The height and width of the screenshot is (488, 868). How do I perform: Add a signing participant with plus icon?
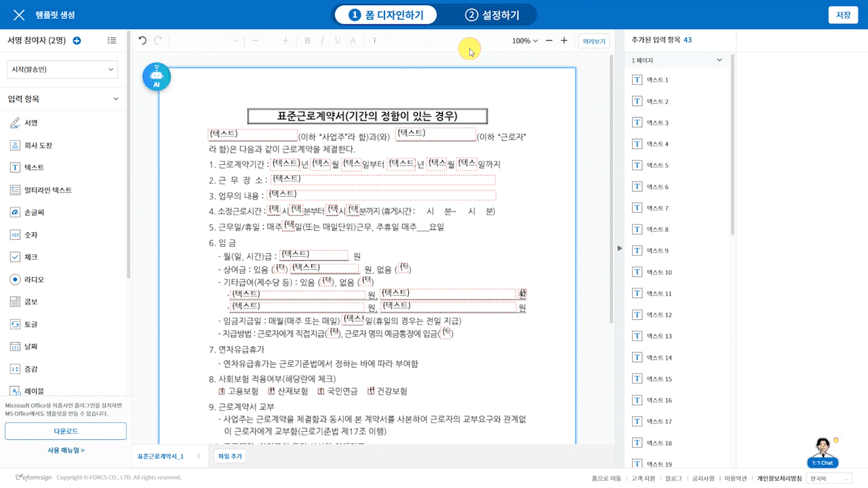click(x=77, y=41)
